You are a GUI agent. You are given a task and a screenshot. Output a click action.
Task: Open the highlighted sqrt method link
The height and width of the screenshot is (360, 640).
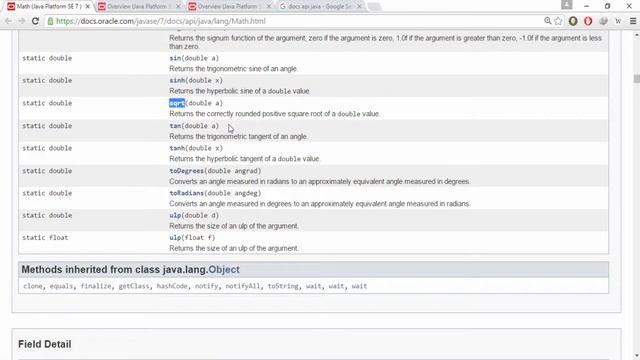177,103
